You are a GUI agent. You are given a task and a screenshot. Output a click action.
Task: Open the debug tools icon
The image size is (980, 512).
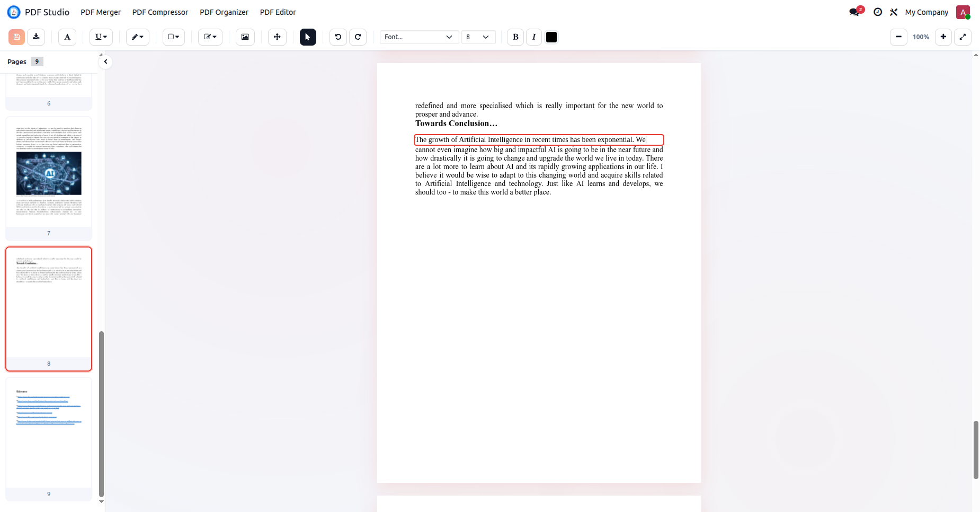[x=894, y=12]
